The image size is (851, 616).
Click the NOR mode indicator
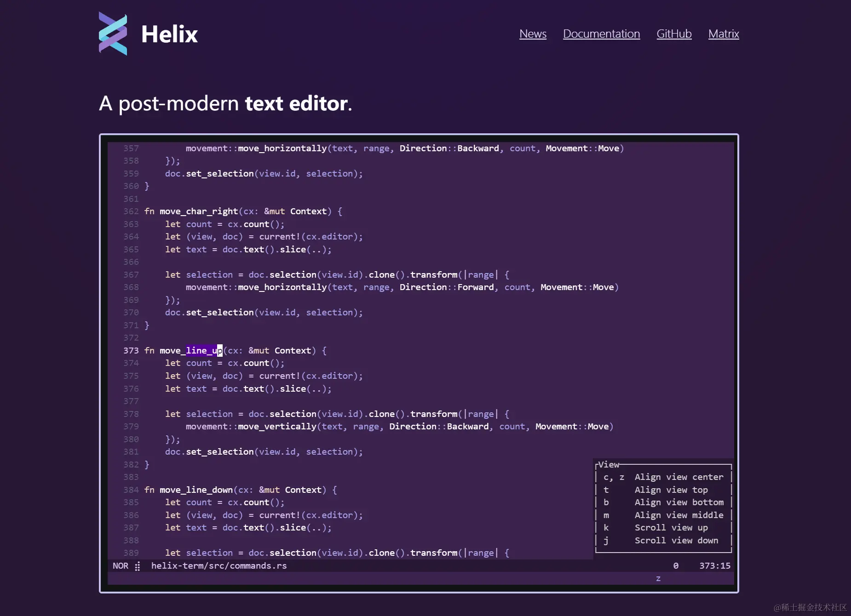pos(121,566)
